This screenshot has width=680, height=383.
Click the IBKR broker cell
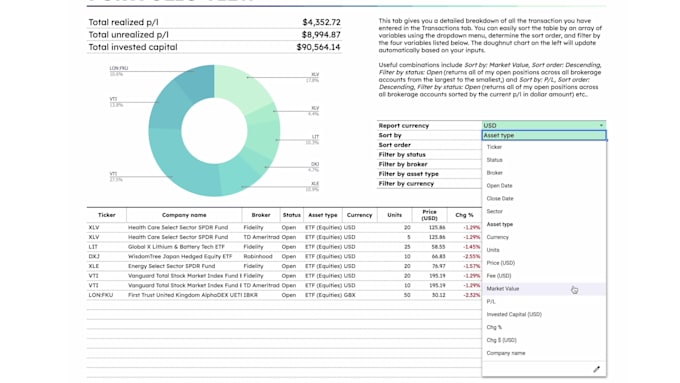261,295
